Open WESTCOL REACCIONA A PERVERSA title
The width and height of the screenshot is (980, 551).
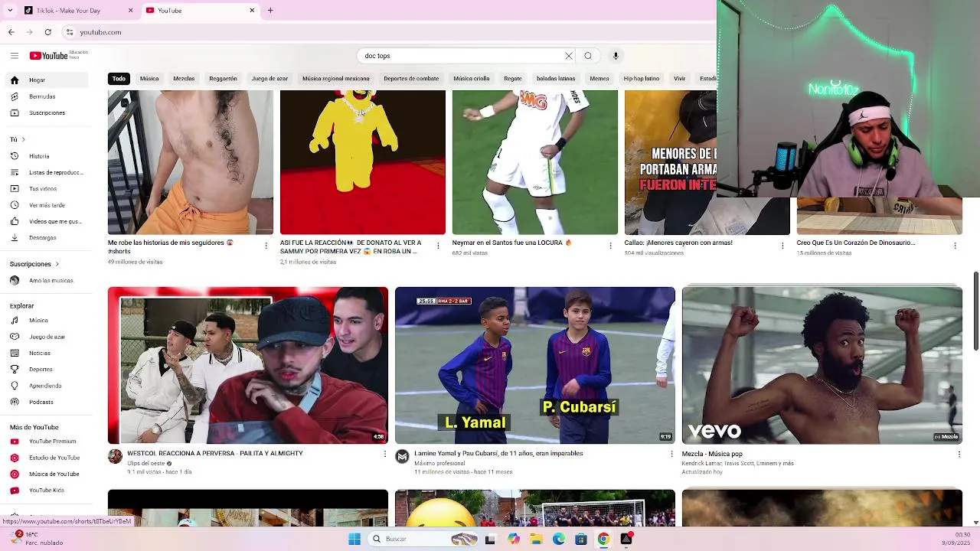pyautogui.click(x=215, y=454)
